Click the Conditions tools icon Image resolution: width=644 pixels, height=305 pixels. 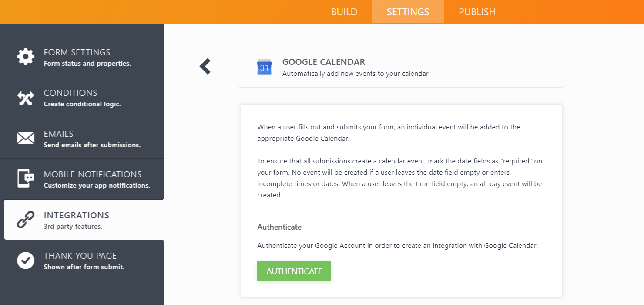[x=25, y=98]
